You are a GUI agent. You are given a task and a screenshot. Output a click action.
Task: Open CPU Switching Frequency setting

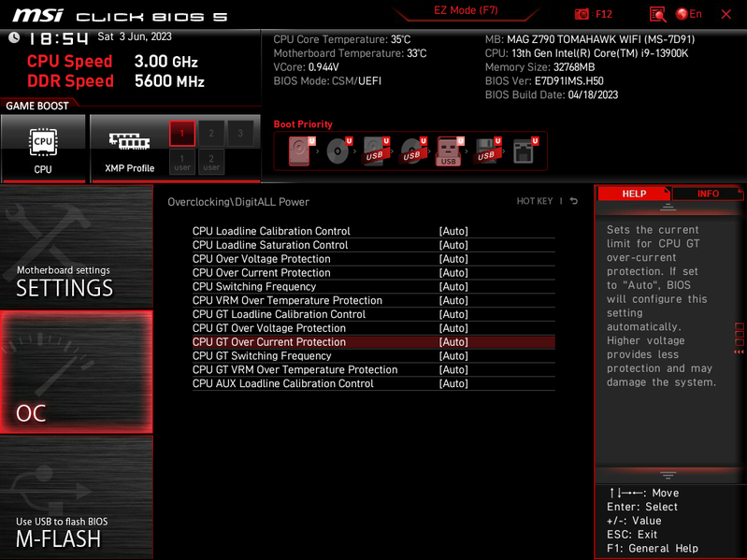(x=374, y=286)
